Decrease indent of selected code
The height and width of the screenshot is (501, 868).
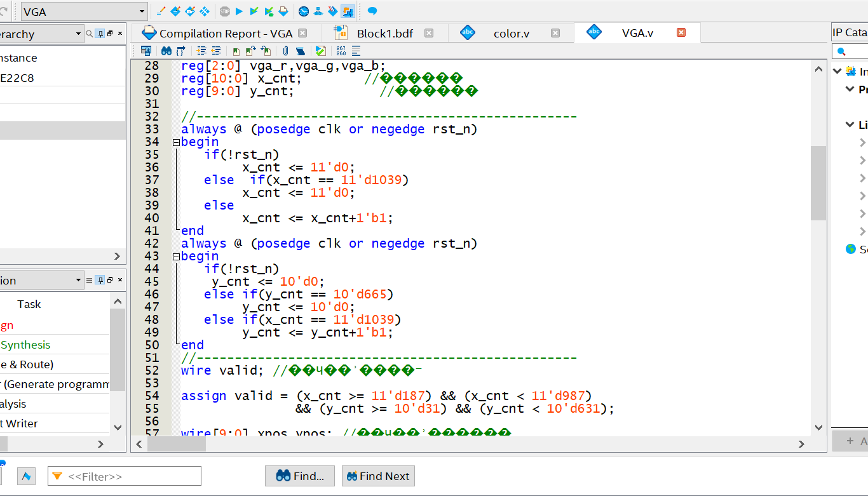point(216,51)
